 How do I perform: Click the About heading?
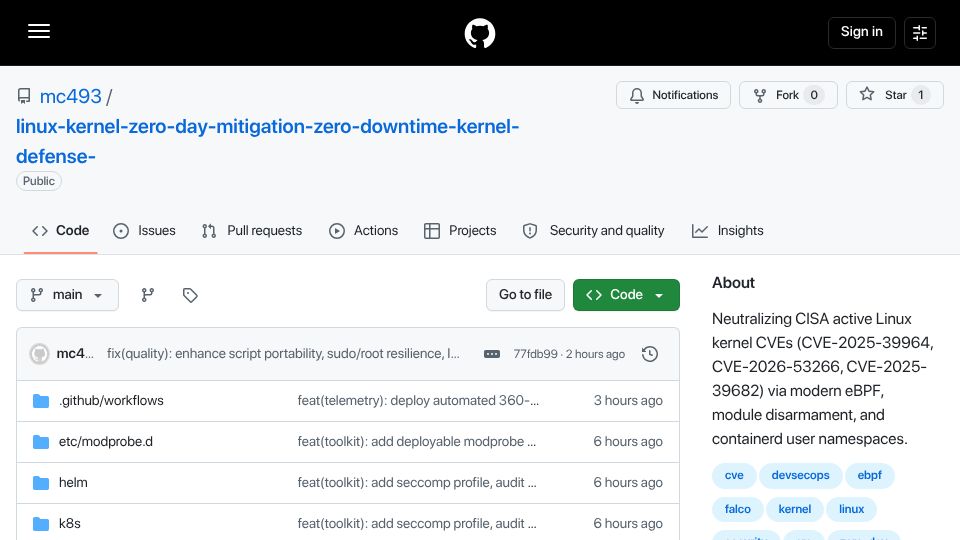(x=733, y=283)
